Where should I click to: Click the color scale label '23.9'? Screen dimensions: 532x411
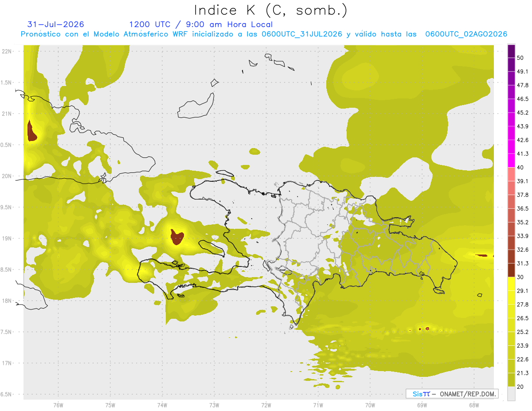pyautogui.click(x=523, y=346)
